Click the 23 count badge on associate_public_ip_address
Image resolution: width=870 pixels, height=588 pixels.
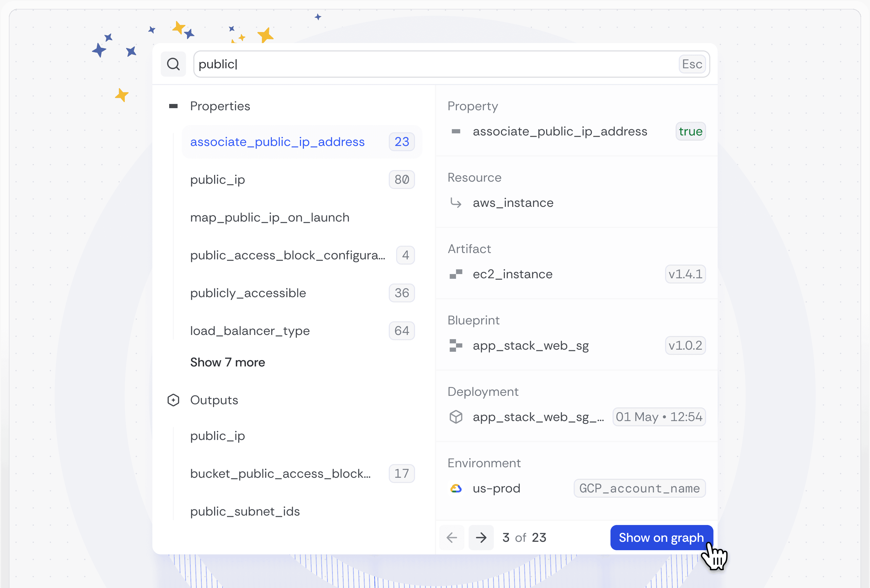[x=401, y=142]
